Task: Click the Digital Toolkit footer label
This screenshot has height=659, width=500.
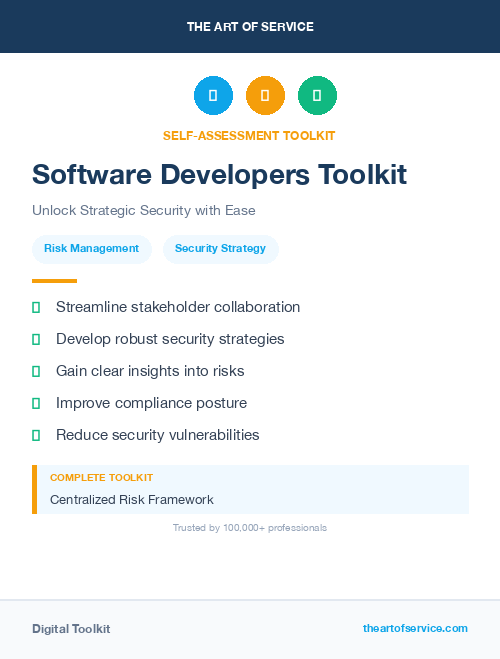Action: point(71,629)
